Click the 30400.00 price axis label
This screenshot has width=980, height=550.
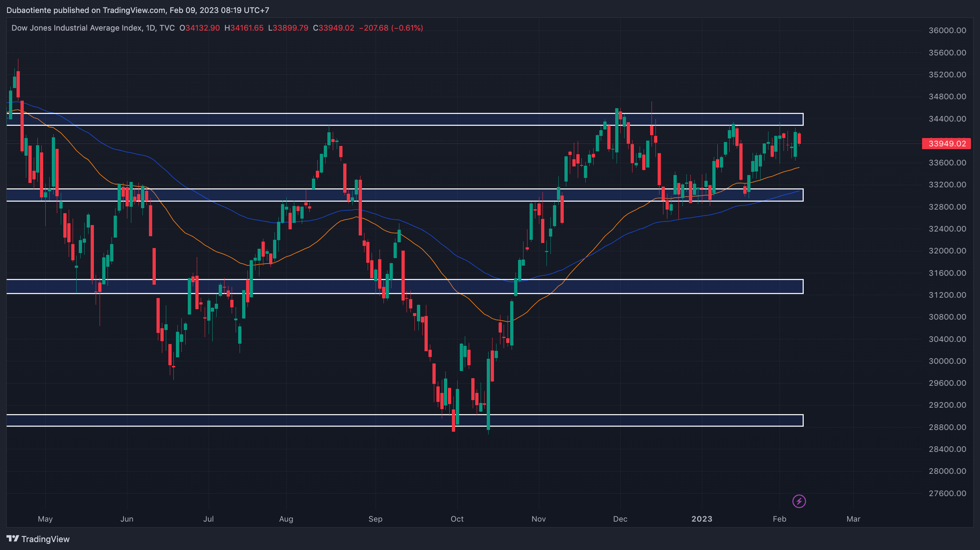[947, 339]
